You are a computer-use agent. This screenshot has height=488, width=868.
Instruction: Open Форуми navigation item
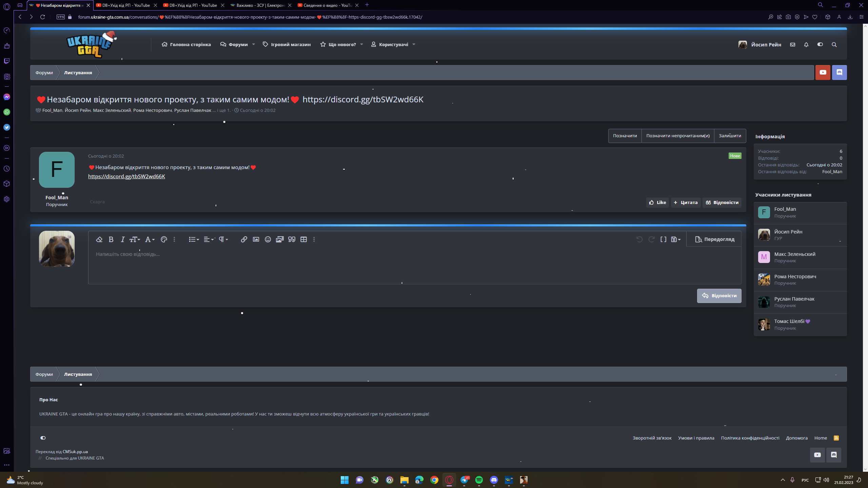point(234,44)
